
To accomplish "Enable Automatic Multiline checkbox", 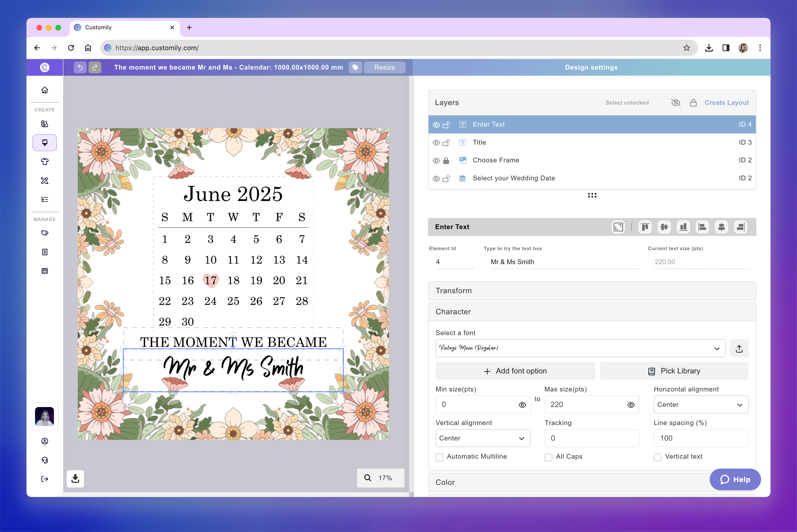I will (x=439, y=457).
